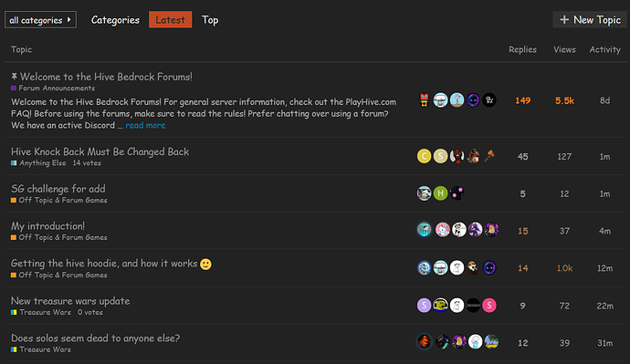
Task: Click the hammer avatar on Hive Knock Back topic
Action: click(489, 156)
